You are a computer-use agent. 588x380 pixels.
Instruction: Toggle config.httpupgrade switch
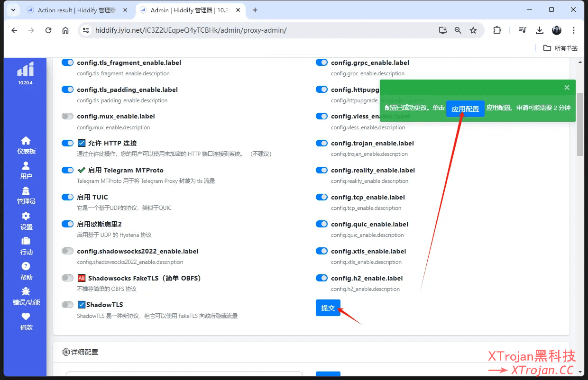[322, 90]
